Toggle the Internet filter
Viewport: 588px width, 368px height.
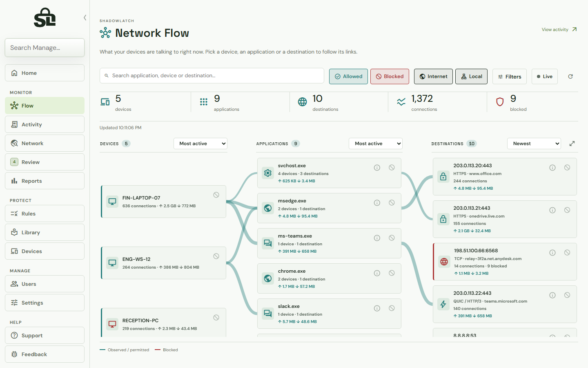pyautogui.click(x=433, y=76)
